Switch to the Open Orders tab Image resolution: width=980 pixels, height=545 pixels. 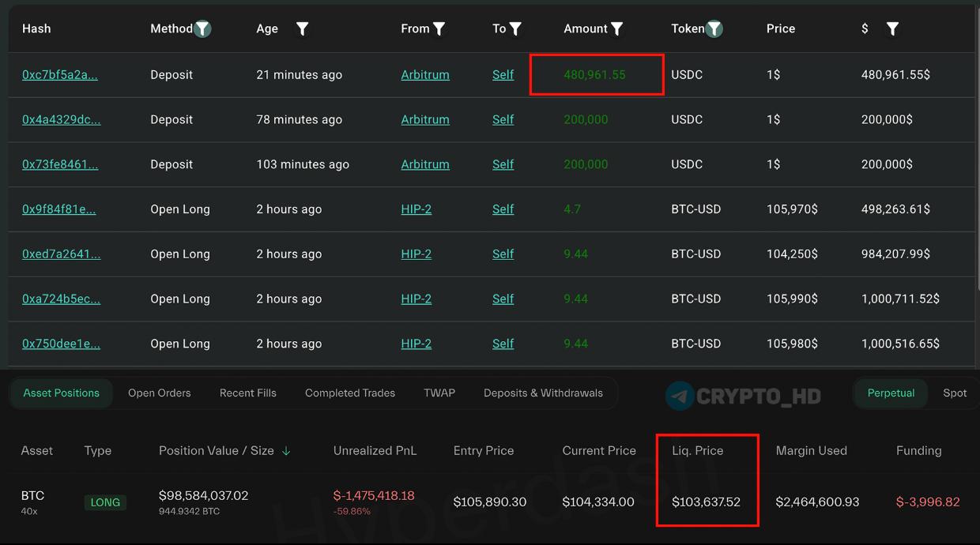[160, 393]
